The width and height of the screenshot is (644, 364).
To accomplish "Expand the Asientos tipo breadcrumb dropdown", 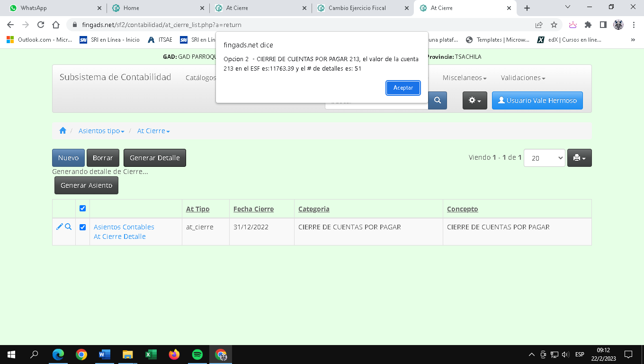I will coord(101,131).
